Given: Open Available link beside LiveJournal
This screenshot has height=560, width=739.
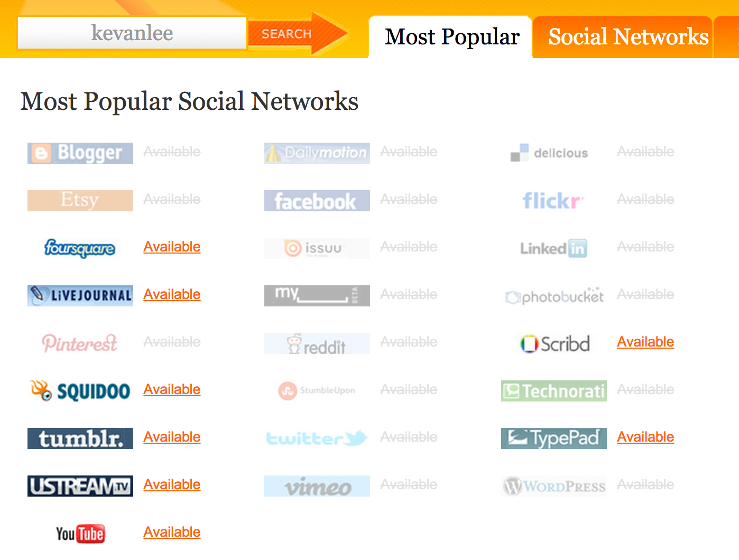Looking at the screenshot, I should tap(172, 294).
